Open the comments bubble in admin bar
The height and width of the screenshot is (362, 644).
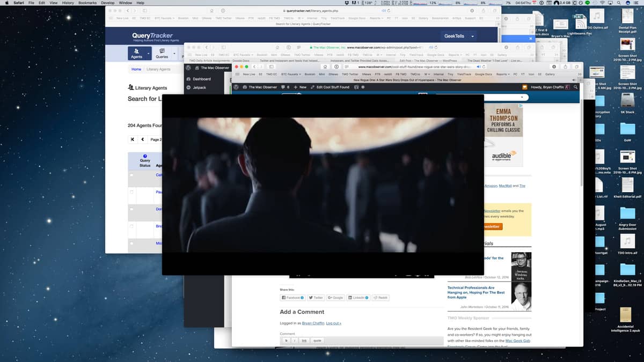coord(284,87)
